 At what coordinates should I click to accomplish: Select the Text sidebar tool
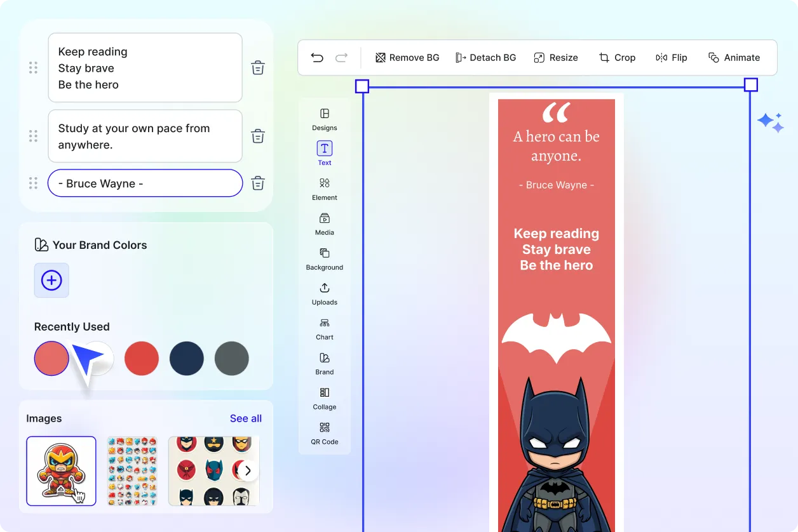325,154
